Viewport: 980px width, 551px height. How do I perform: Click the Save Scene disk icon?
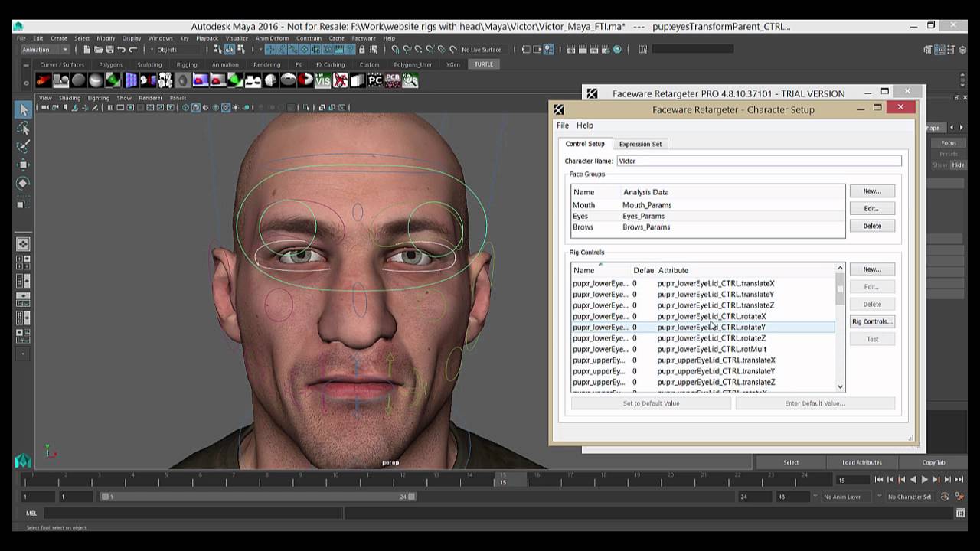109,49
